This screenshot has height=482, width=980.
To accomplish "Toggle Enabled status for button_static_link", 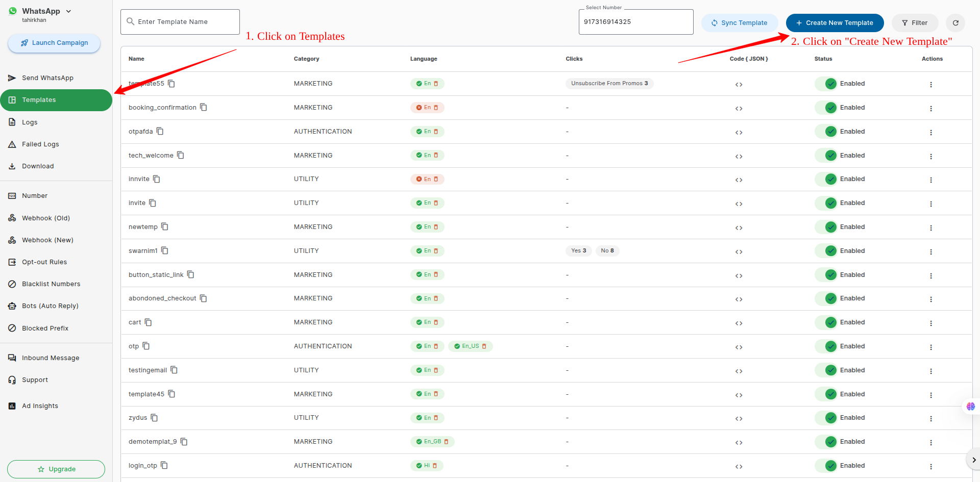I will (x=826, y=275).
